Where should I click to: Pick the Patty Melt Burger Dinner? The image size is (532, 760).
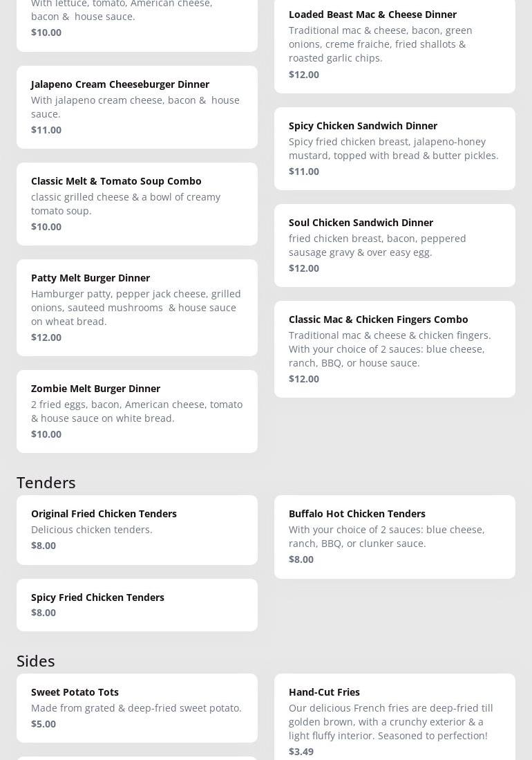[137, 307]
